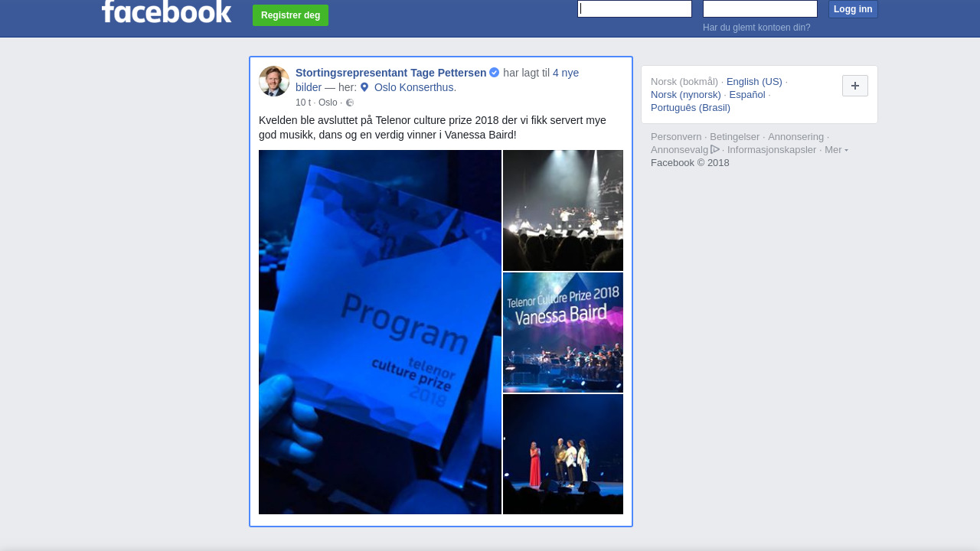Focus the password login input field

[x=760, y=8]
